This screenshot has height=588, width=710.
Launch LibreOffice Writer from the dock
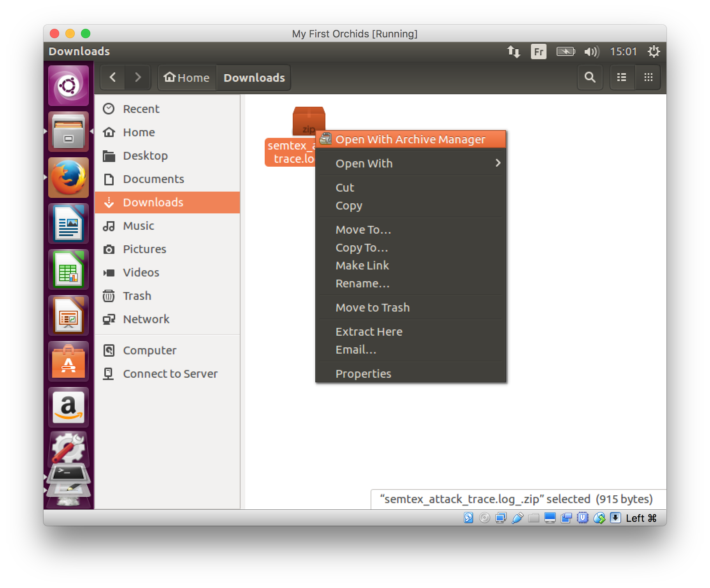point(69,224)
